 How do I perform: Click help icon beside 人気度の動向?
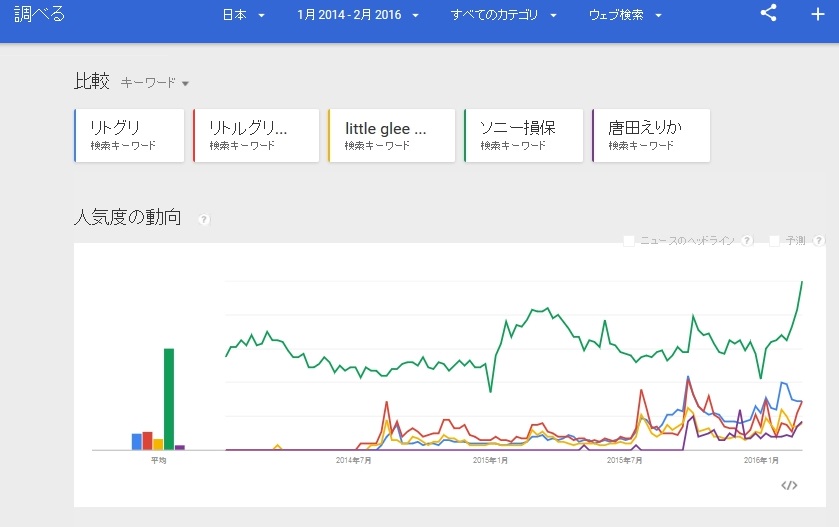(204, 219)
